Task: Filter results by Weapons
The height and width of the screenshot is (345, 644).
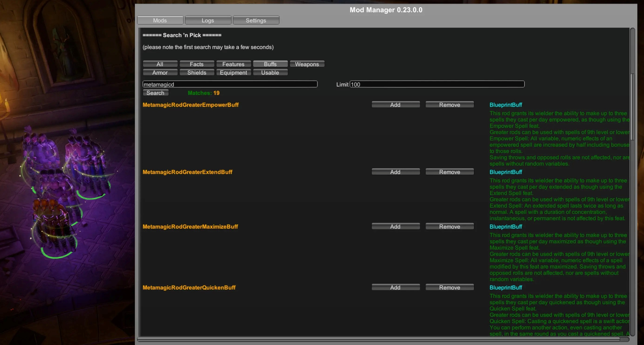Action: tap(307, 64)
